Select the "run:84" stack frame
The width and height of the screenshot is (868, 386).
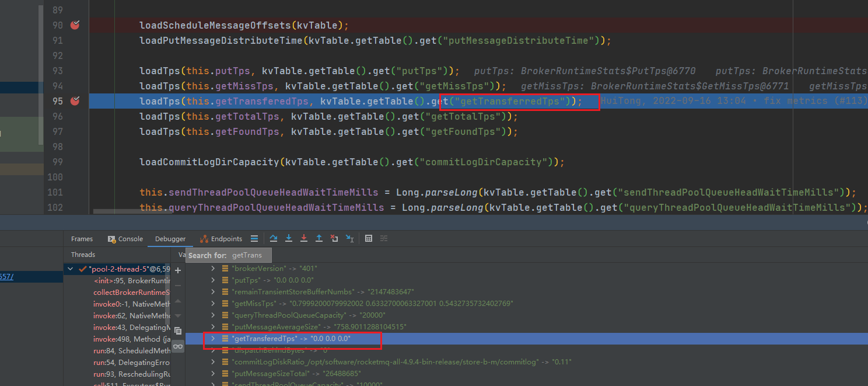pos(131,351)
